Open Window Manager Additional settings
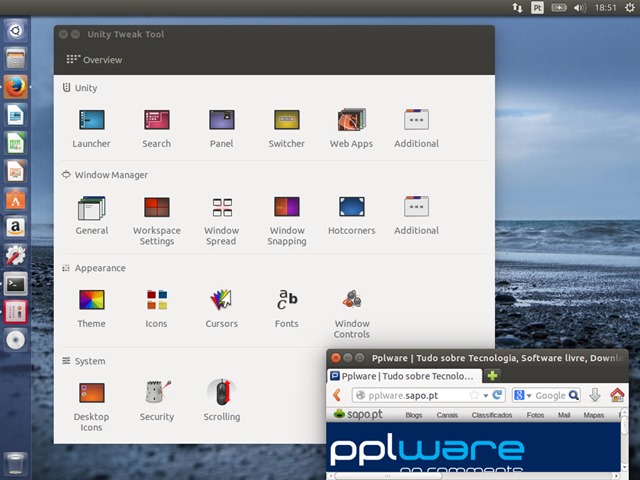This screenshot has width=640, height=480. click(x=416, y=216)
